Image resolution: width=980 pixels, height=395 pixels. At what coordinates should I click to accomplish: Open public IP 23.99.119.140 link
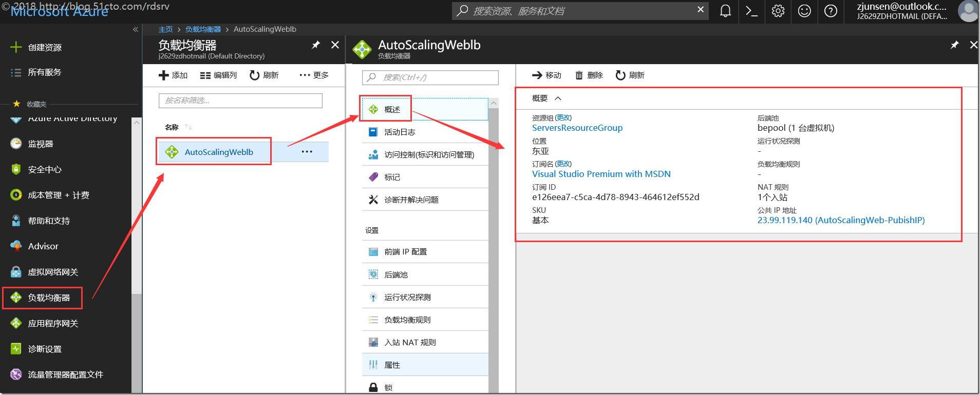click(x=841, y=220)
